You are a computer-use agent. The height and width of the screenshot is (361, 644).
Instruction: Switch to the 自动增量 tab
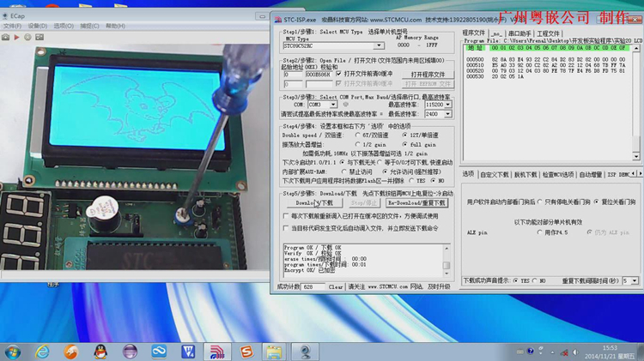pos(590,175)
